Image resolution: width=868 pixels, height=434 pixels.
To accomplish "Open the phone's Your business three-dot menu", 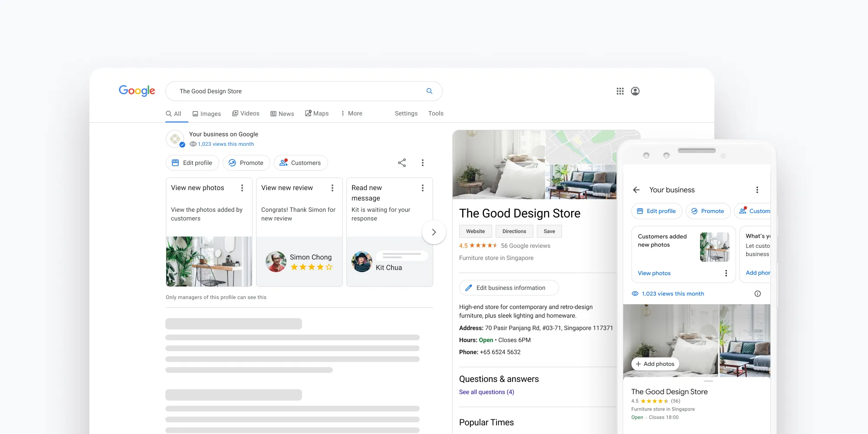I will click(757, 190).
